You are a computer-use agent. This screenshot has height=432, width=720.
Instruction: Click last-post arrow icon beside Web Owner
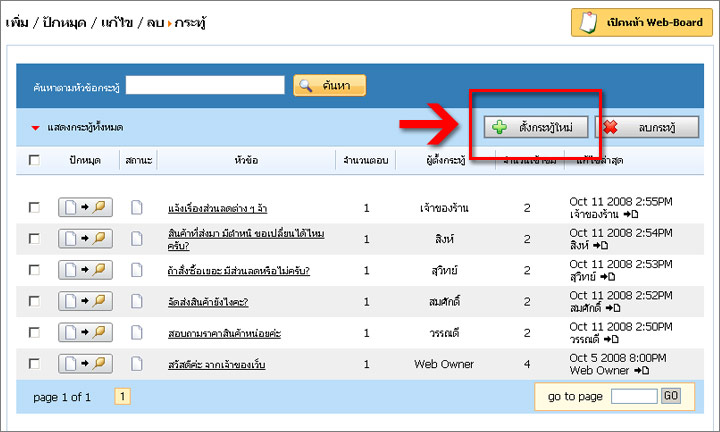coord(641,371)
